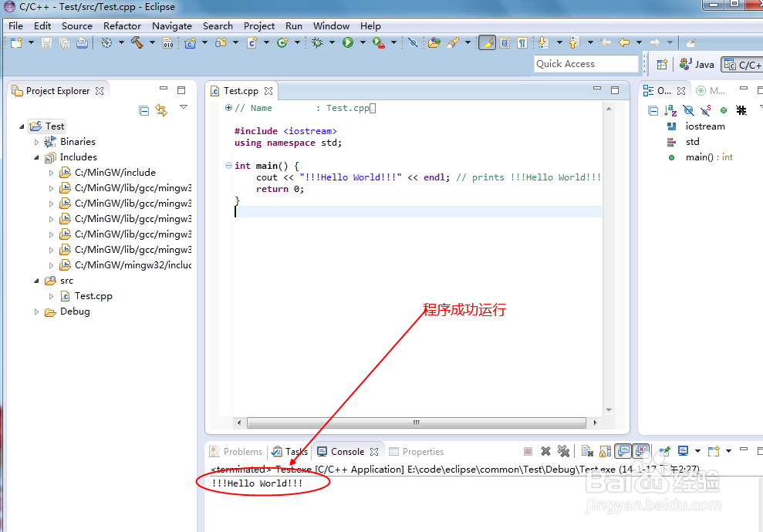The image size is (763, 532).
Task: Click the New wizard toolbar icon
Action: 16,43
